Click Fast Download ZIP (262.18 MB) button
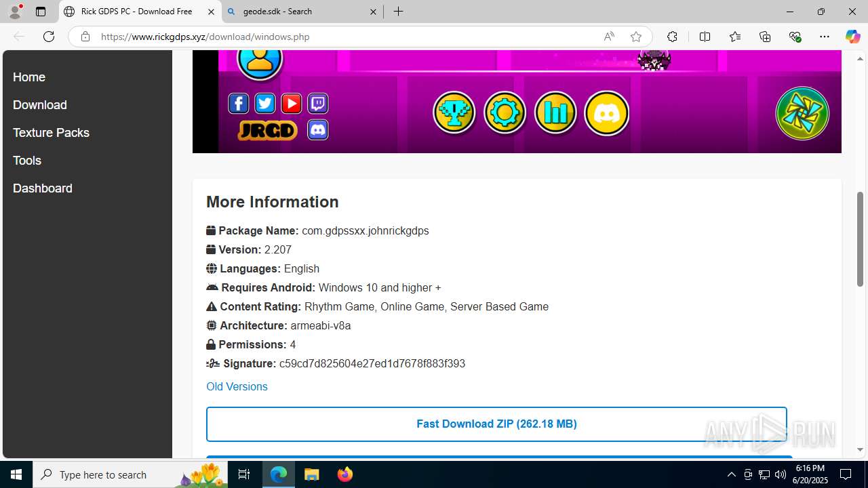868x488 pixels. (496, 424)
